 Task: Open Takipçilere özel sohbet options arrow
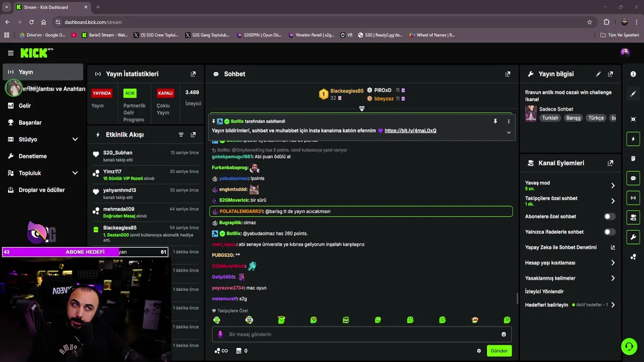tap(613, 201)
